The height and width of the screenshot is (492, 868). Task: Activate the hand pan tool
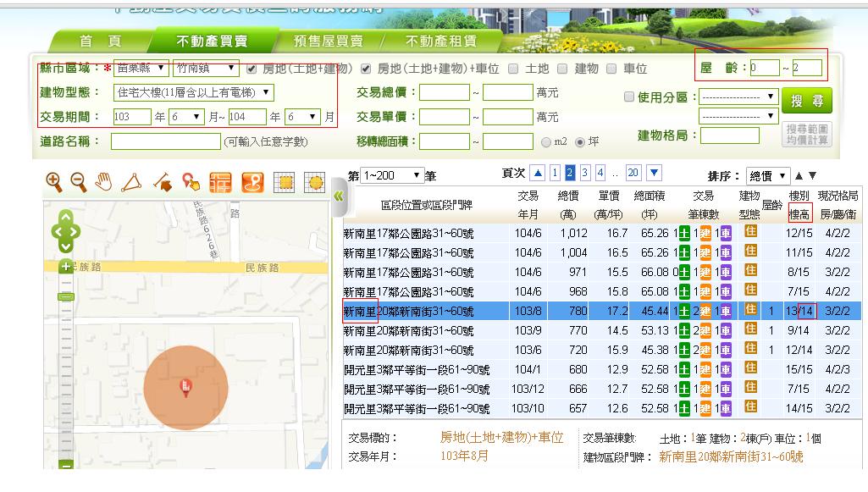tap(103, 181)
